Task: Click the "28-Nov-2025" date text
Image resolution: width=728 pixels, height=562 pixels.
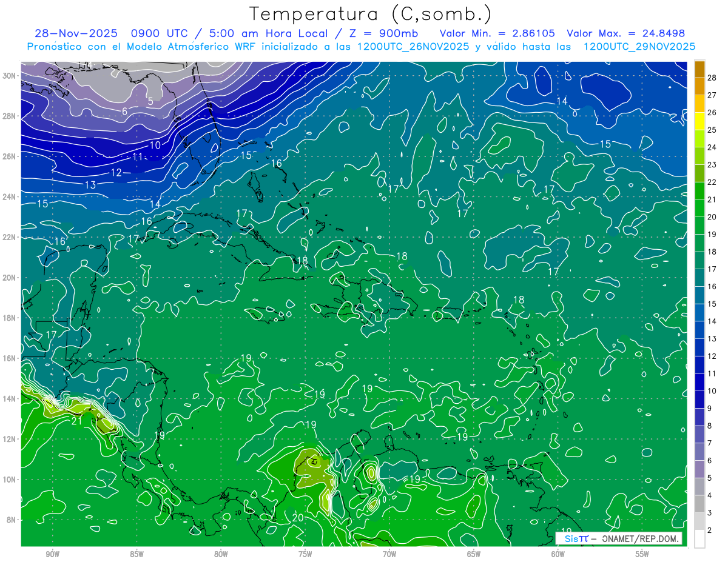Action: pos(78,33)
